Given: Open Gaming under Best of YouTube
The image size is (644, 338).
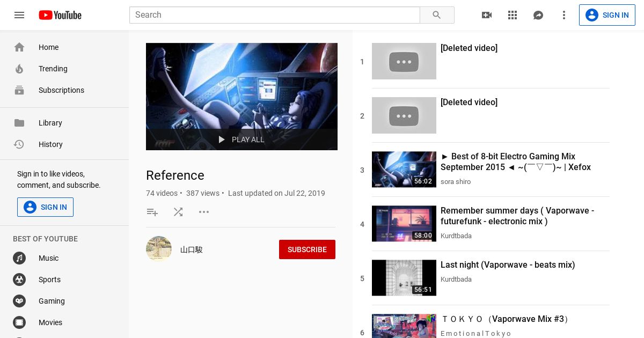Looking at the screenshot, I should pyautogui.click(x=64, y=301).
